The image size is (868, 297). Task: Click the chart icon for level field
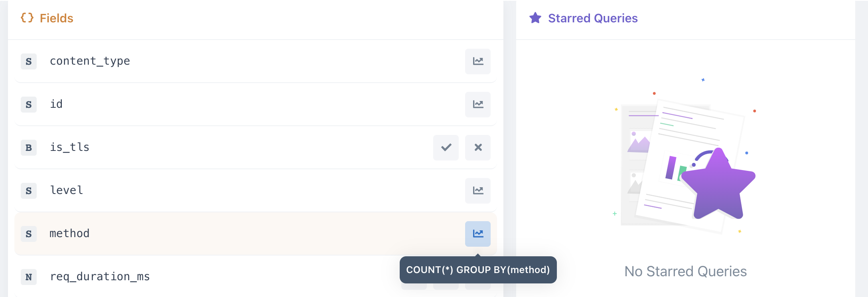click(478, 191)
